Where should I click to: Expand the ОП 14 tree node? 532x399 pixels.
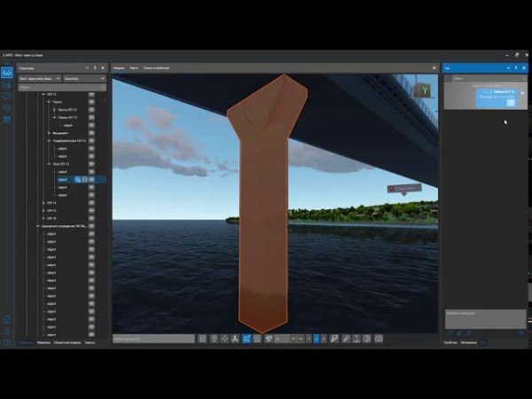coord(43,203)
